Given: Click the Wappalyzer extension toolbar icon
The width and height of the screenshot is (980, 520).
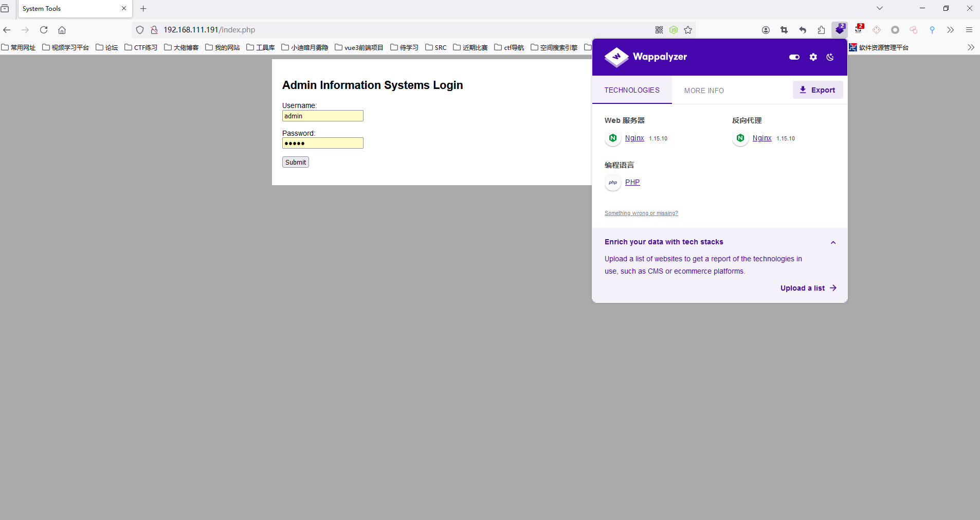Looking at the screenshot, I should click(x=840, y=30).
